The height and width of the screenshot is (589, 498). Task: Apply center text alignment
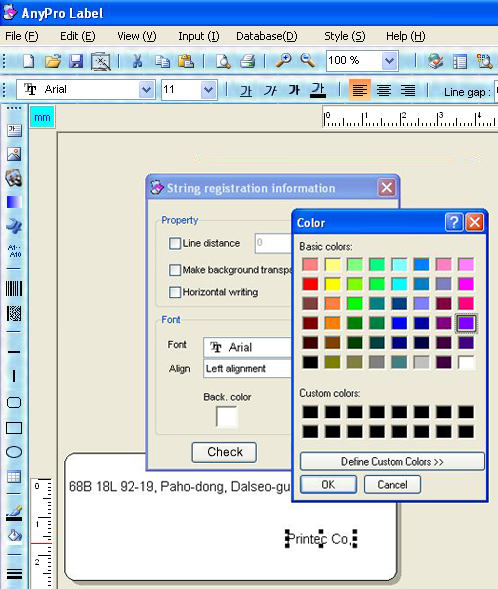pyautogui.click(x=384, y=90)
